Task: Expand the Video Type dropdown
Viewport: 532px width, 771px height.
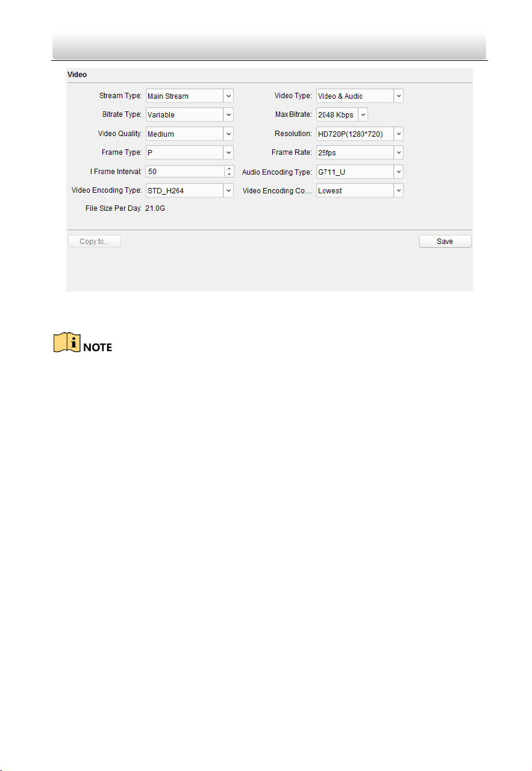Action: [360, 96]
